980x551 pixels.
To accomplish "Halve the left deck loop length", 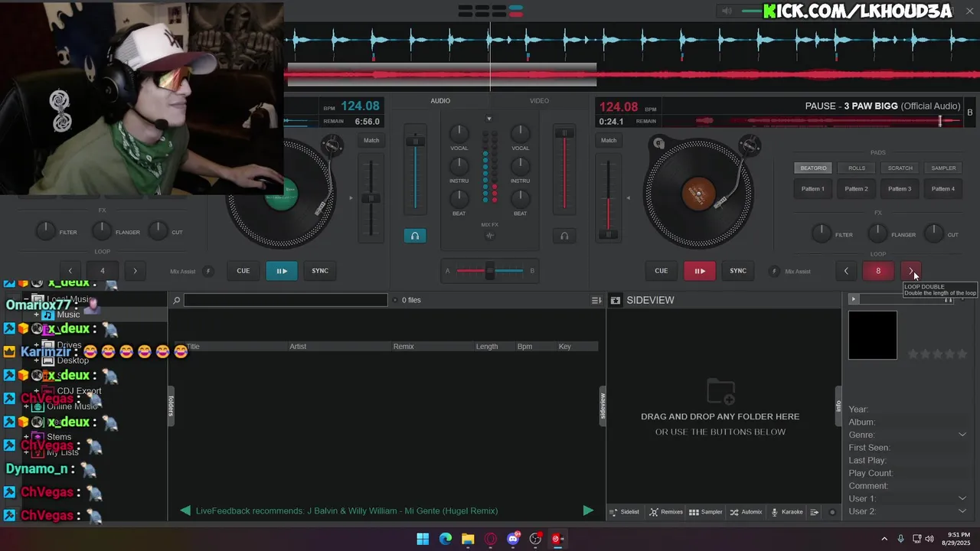I will pos(70,271).
